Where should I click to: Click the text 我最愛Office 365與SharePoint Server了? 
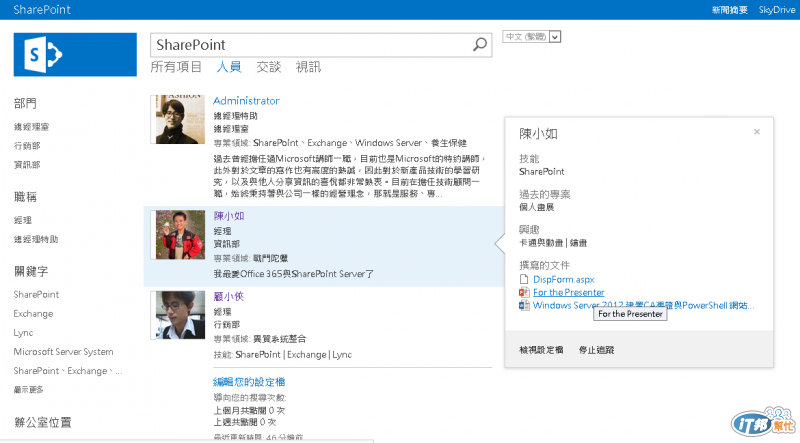click(293, 274)
